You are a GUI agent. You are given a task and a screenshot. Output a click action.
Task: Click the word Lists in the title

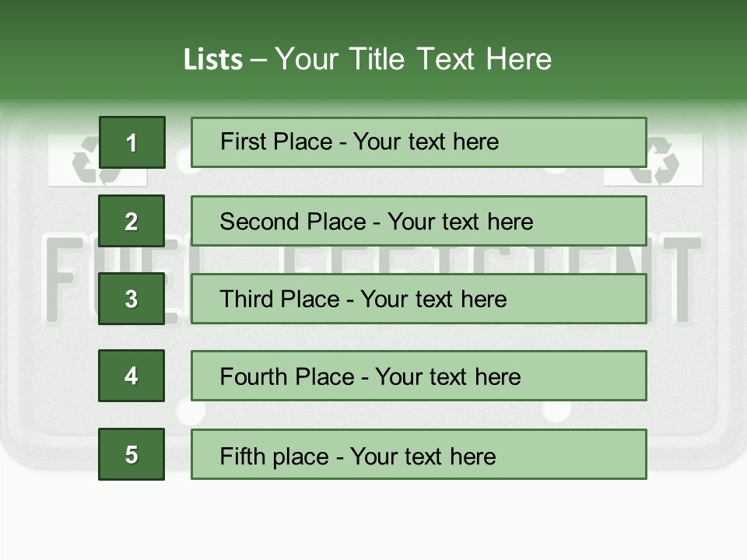coord(212,59)
